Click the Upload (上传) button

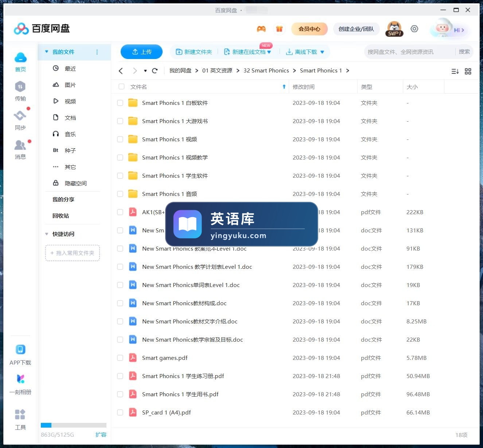click(x=141, y=52)
